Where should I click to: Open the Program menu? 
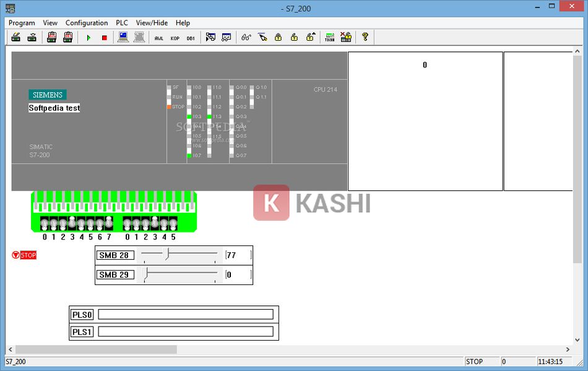[22, 23]
